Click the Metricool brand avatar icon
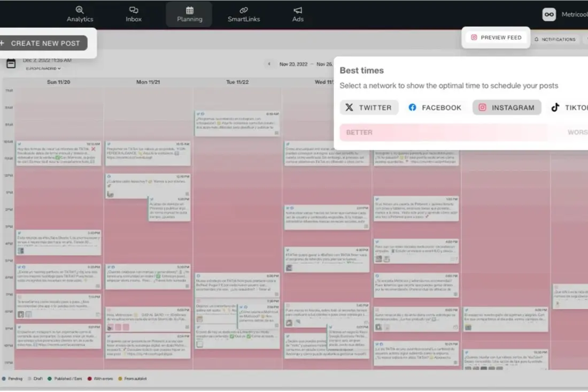The width and height of the screenshot is (588, 392). click(x=549, y=14)
